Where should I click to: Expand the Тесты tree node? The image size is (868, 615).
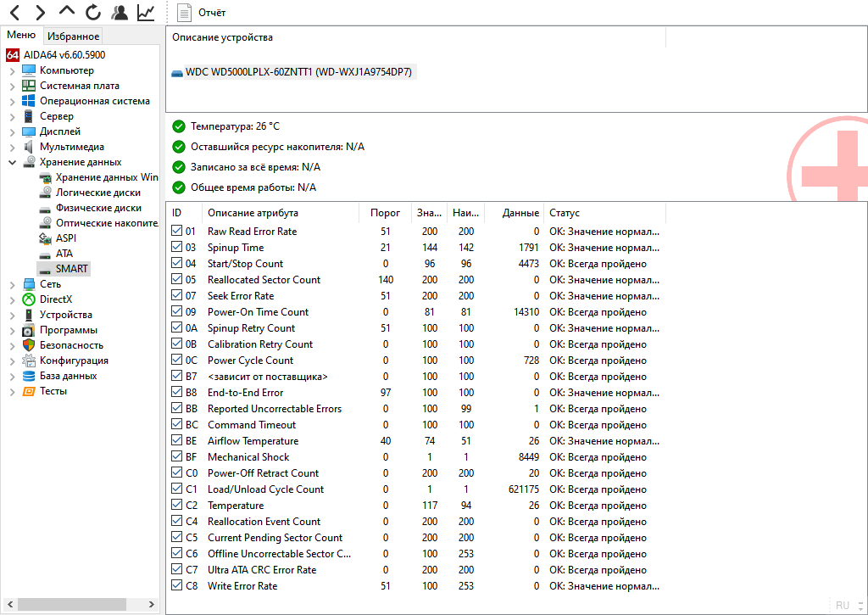tap(12, 392)
